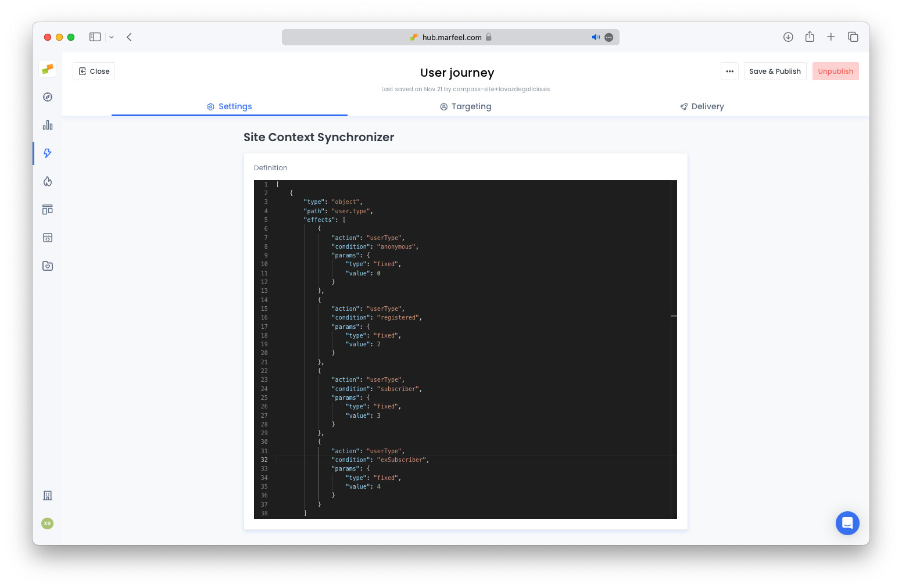The width and height of the screenshot is (902, 588).
Task: Select the lightning bolt automations icon
Action: [x=47, y=153]
